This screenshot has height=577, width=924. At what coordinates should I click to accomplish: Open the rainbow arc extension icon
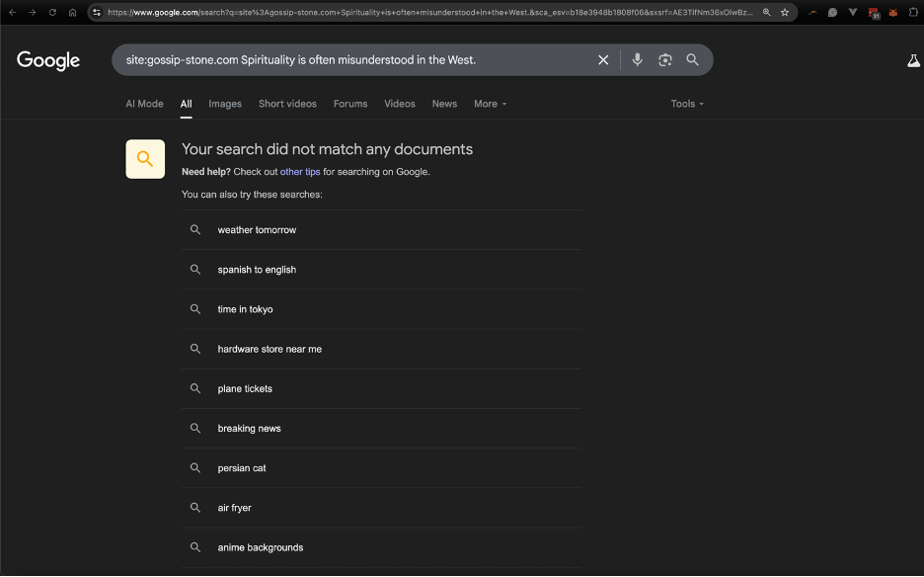812,13
